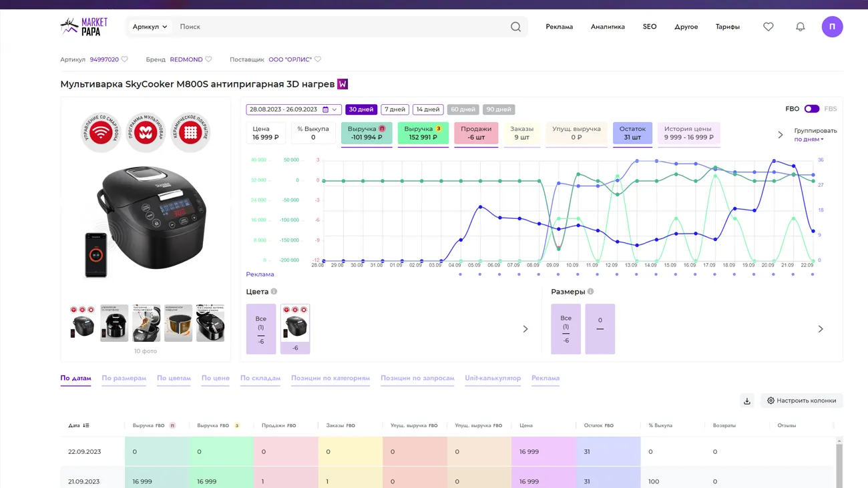
Task: Click the Настроить колонки button
Action: [x=801, y=401]
